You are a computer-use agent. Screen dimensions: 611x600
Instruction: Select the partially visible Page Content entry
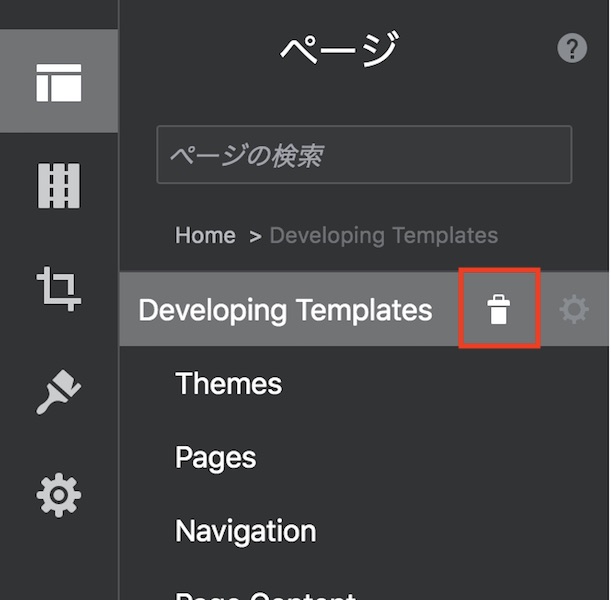[x=265, y=594]
